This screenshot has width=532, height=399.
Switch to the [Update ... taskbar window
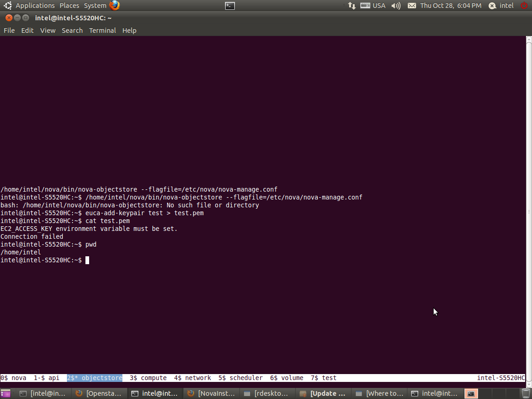(x=323, y=393)
